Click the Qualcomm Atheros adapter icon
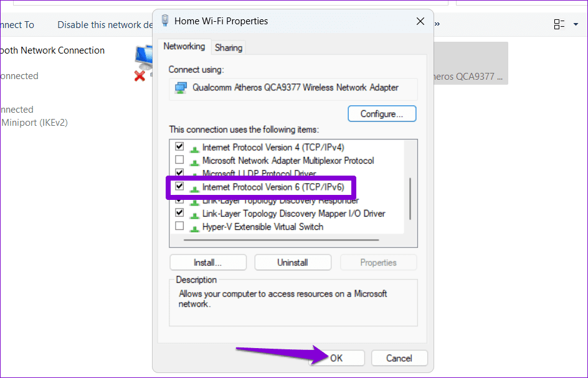The image size is (588, 378). pyautogui.click(x=181, y=88)
